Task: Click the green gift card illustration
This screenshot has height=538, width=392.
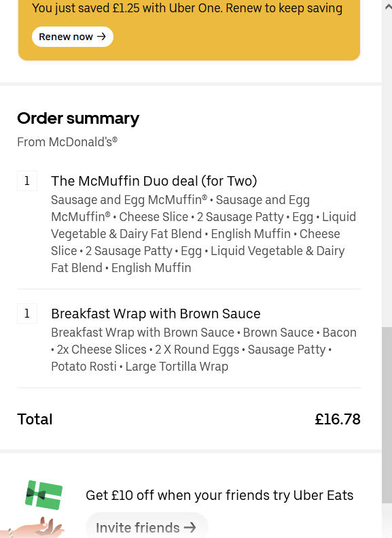Action: click(44, 494)
